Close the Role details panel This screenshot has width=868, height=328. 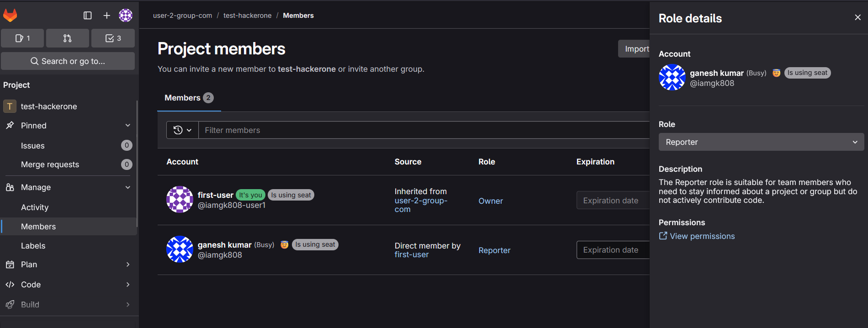[x=857, y=17]
